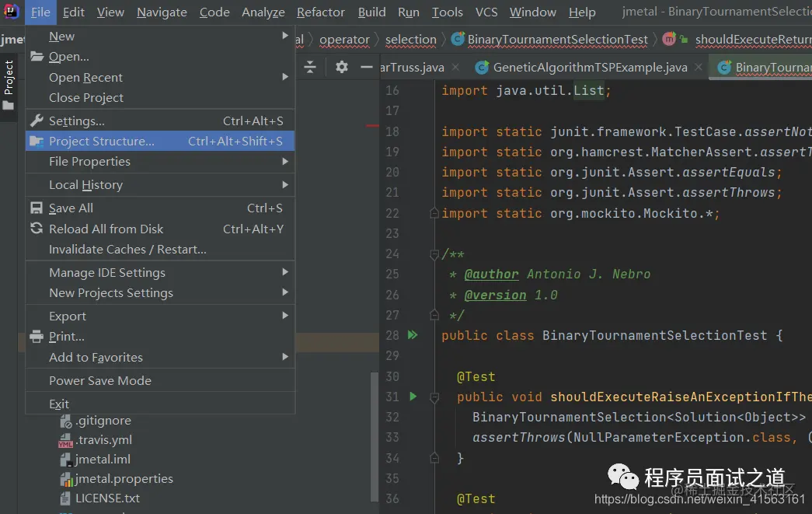Select Project Structure... entry
812x514 pixels.
click(160, 141)
